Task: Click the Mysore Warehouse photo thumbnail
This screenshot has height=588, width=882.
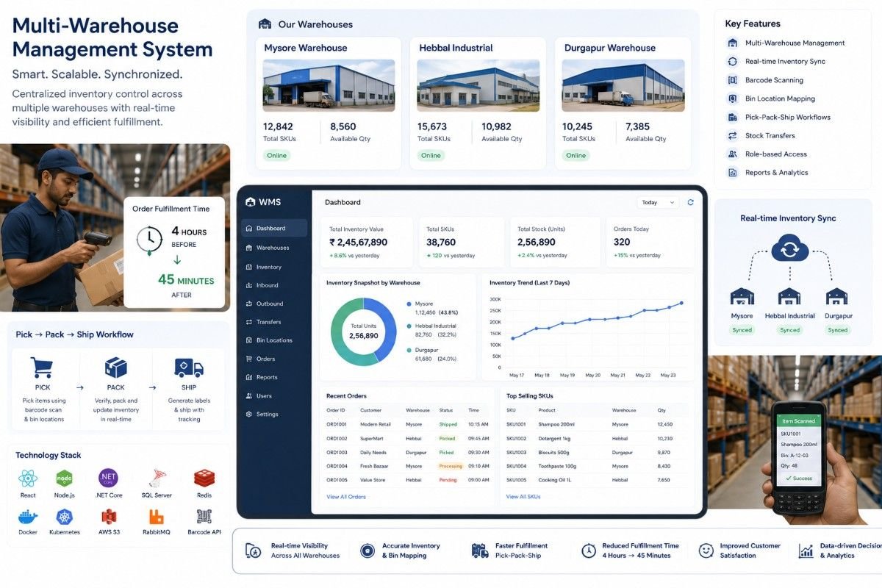Action: tap(329, 85)
